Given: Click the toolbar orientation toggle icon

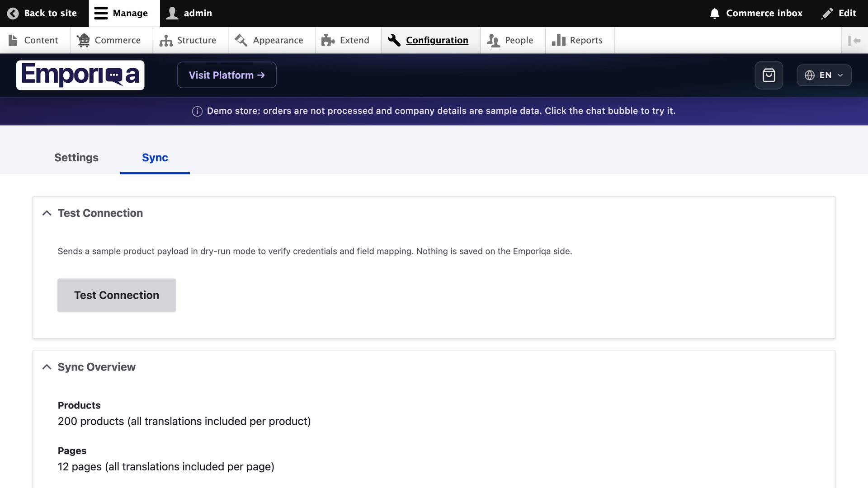Looking at the screenshot, I should point(854,40).
